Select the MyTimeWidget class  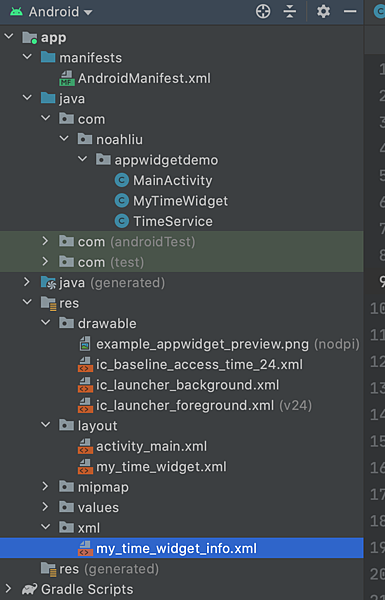tap(180, 201)
